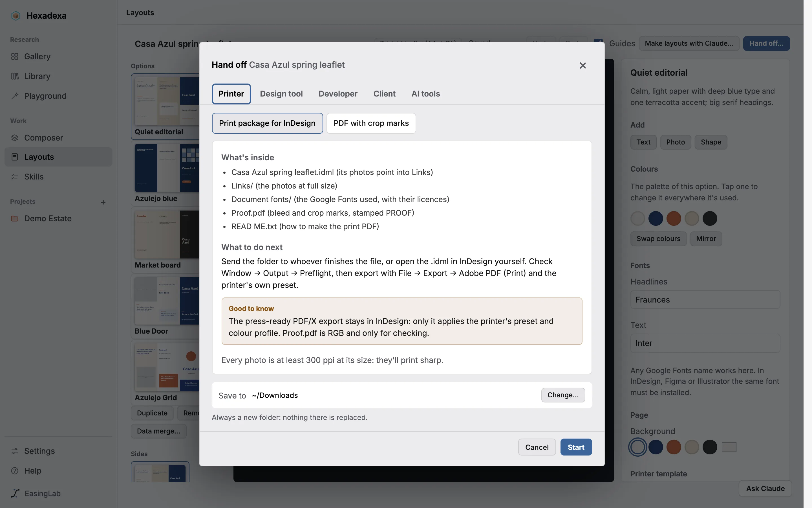Open Data merge... dialog
The width and height of the screenshot is (812, 508).
[x=158, y=431]
